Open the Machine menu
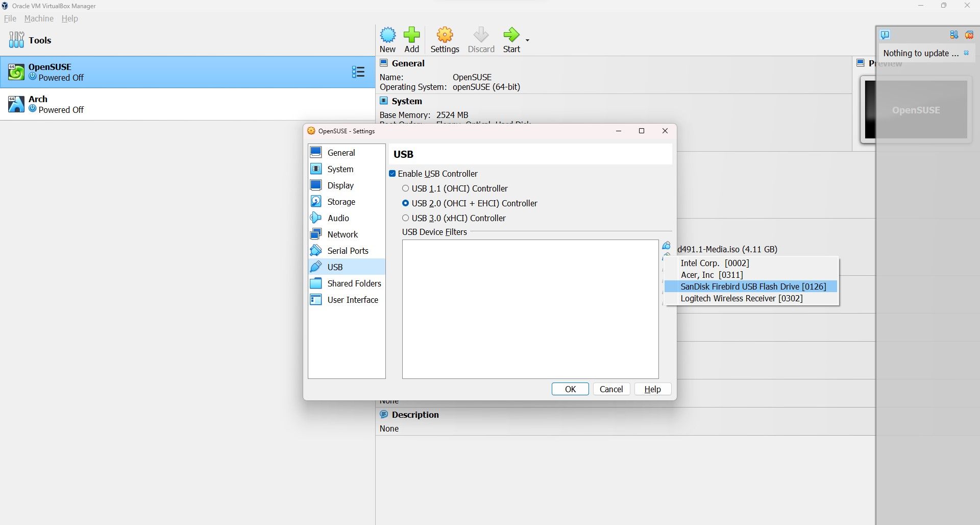Viewport: 980px width, 525px height. point(38,18)
